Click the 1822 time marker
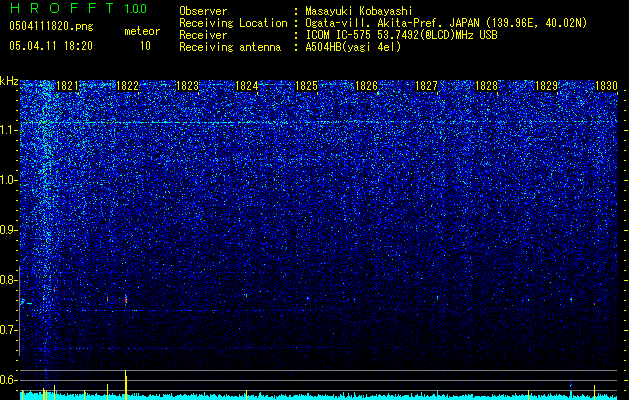The width and height of the screenshot is (629, 400). 127,85
